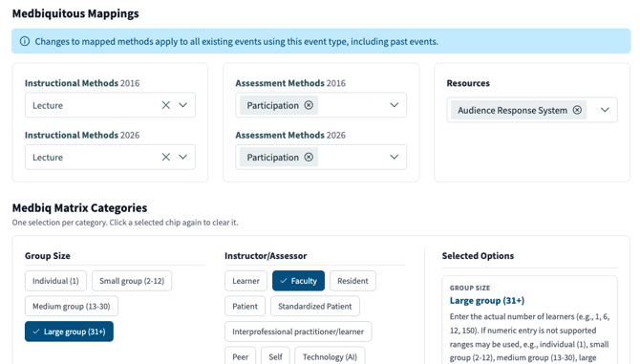Clear Lecture in Instructional Methods 2026
The image size is (640, 364).
tap(165, 157)
